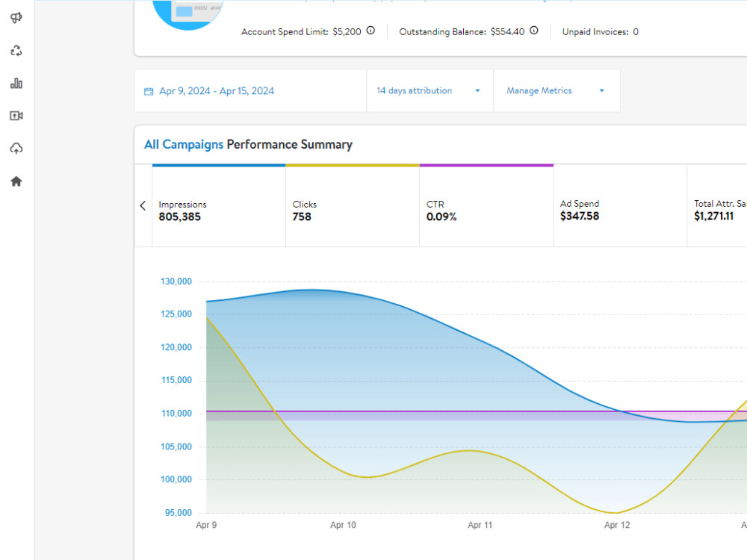This screenshot has height=560, width=747.
Task: Select the Ad Spend metric tile
Action: 620,206
